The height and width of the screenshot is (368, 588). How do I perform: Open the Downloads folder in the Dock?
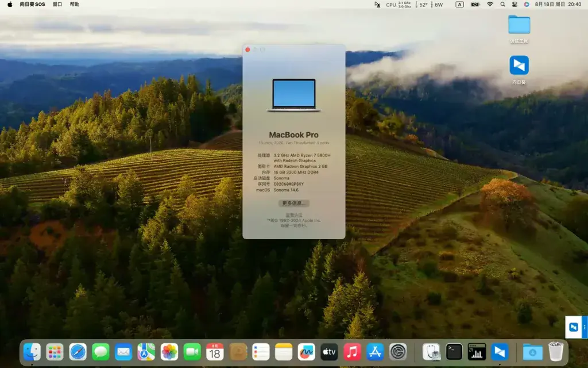tap(532, 352)
